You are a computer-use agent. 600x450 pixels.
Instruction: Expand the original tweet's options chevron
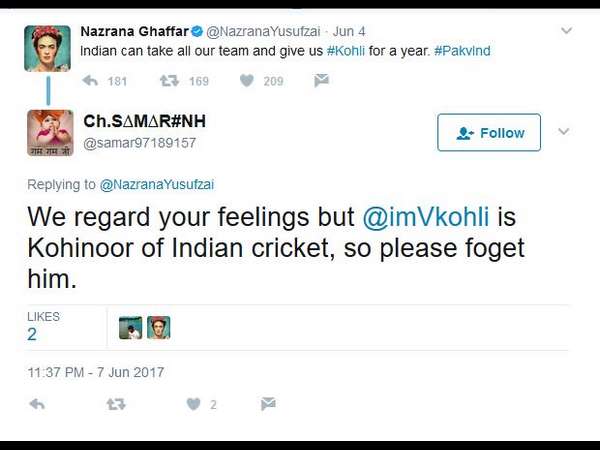point(567,31)
